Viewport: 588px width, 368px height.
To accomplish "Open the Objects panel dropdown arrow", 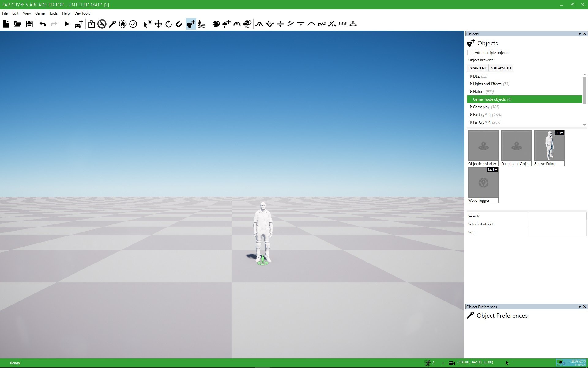I will (579, 34).
